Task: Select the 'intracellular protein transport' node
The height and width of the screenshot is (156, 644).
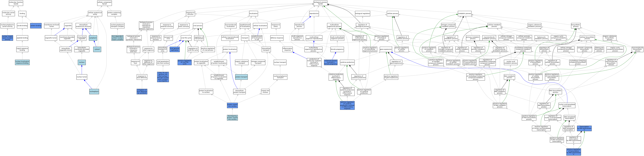Action: click(x=240, y=92)
